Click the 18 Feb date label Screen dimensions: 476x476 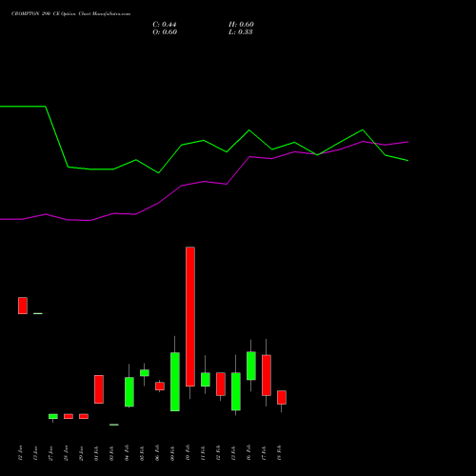[x=279, y=453]
